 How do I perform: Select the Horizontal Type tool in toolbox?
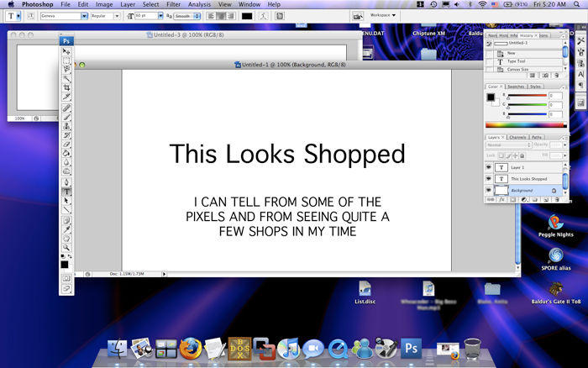pos(66,192)
